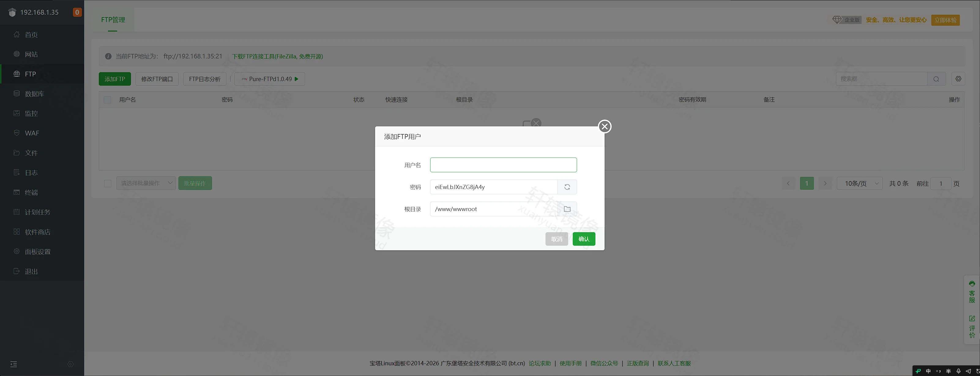Tick the checkbox beside batch operation dropdown

[108, 184]
